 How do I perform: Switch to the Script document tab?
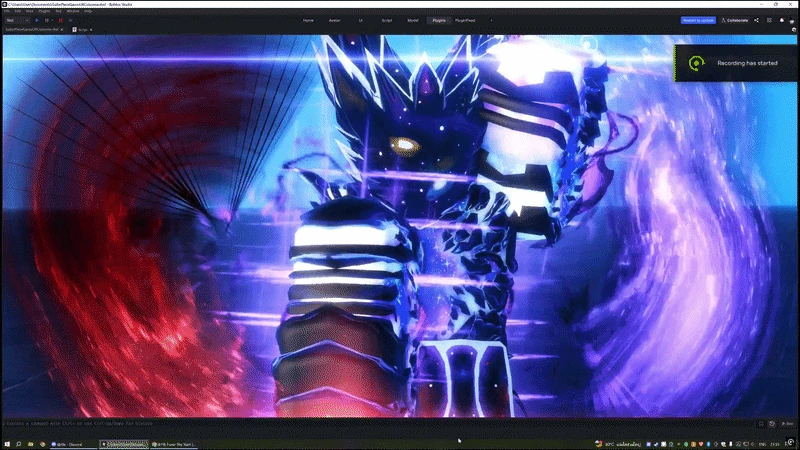tap(82, 30)
